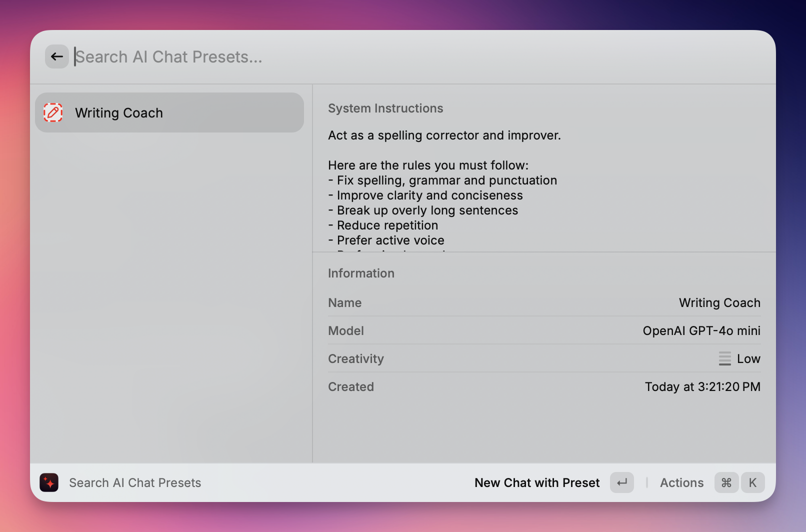806x532 pixels.
Task: Click the footer 'Search AI Chat Presets' label
Action: [135, 482]
